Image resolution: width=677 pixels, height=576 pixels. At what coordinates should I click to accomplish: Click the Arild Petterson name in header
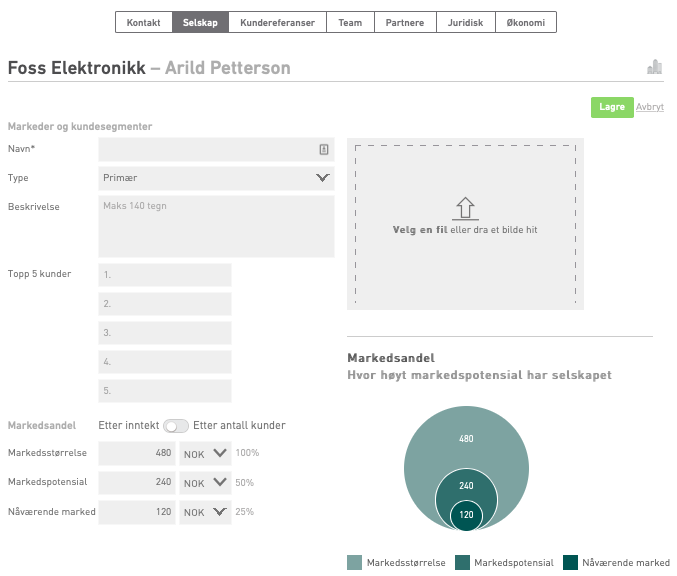pyautogui.click(x=228, y=68)
